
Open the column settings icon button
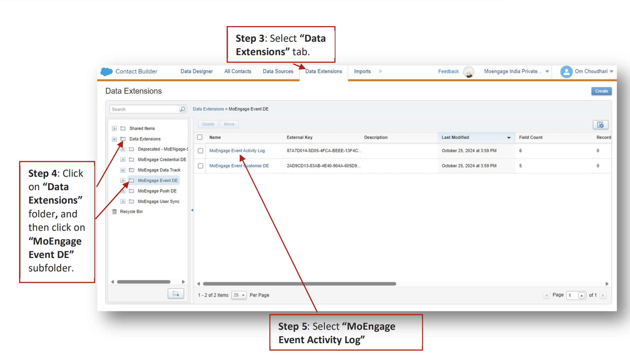[600, 125]
